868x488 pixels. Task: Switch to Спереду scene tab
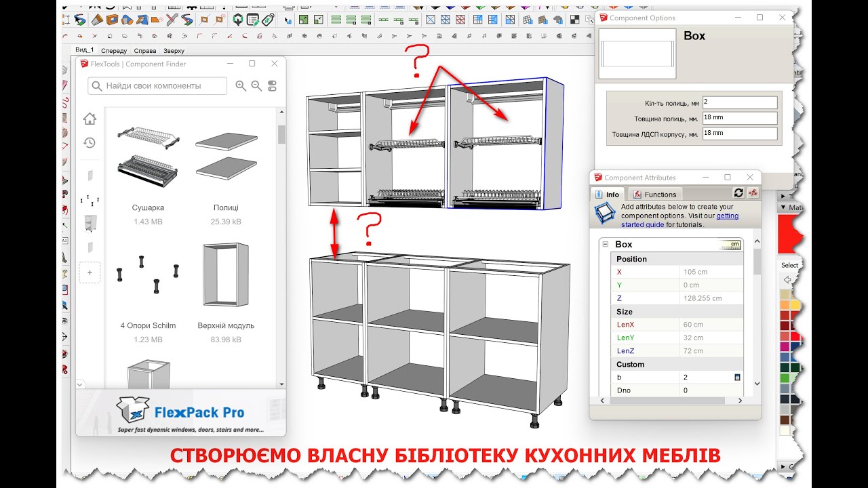click(114, 50)
